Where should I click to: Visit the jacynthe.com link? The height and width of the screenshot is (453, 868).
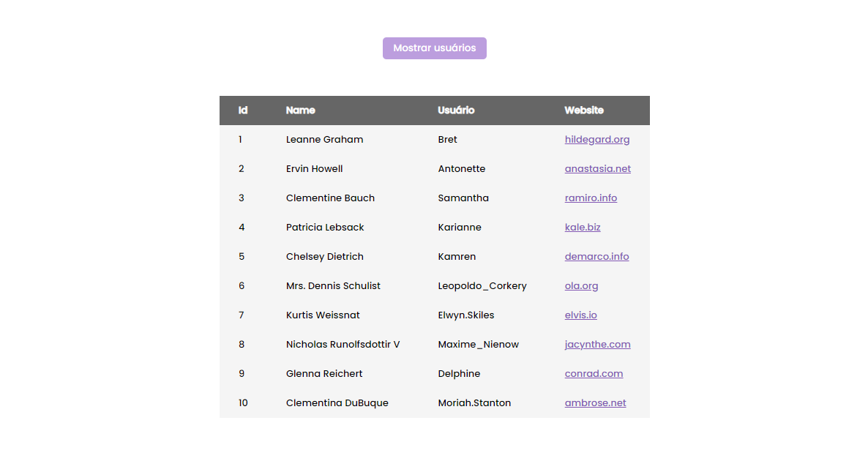[x=597, y=345]
